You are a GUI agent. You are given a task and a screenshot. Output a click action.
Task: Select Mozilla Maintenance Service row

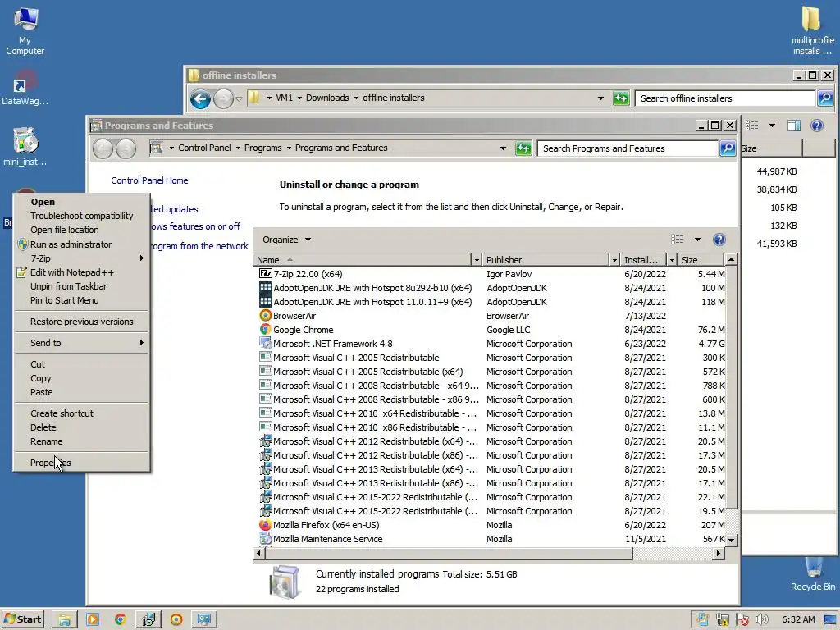pos(491,539)
